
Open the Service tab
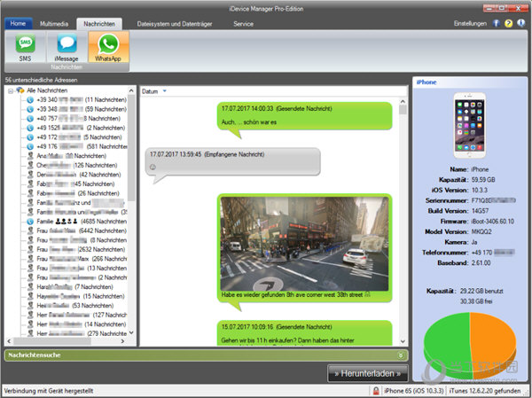(x=243, y=24)
